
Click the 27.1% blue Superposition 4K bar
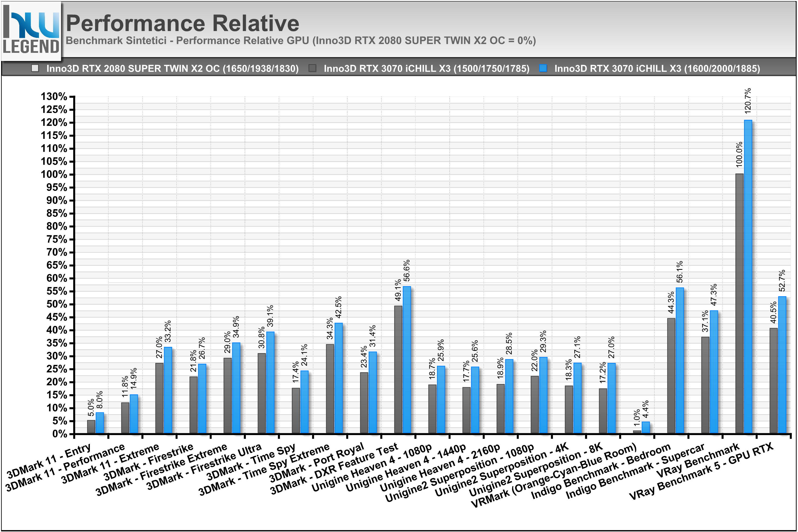[578, 398]
